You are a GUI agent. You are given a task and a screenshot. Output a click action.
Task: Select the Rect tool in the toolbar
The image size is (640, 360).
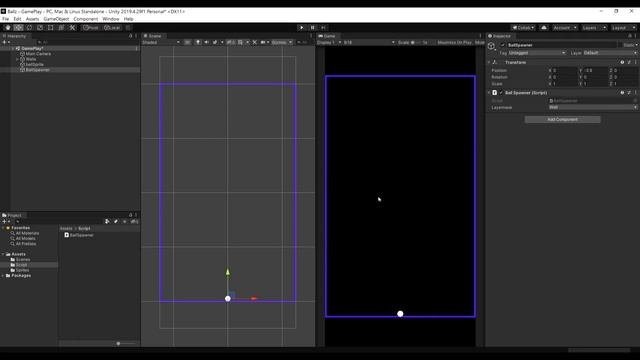pos(51,28)
